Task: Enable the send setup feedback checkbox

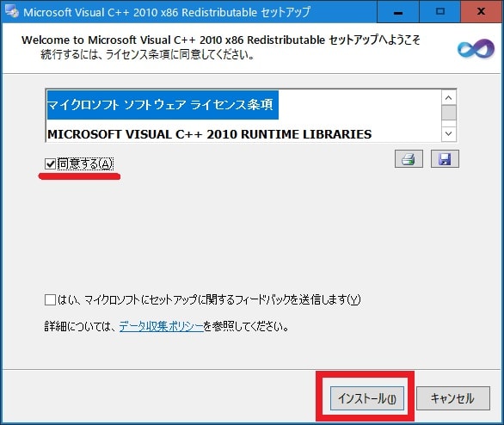Action: coord(50,299)
